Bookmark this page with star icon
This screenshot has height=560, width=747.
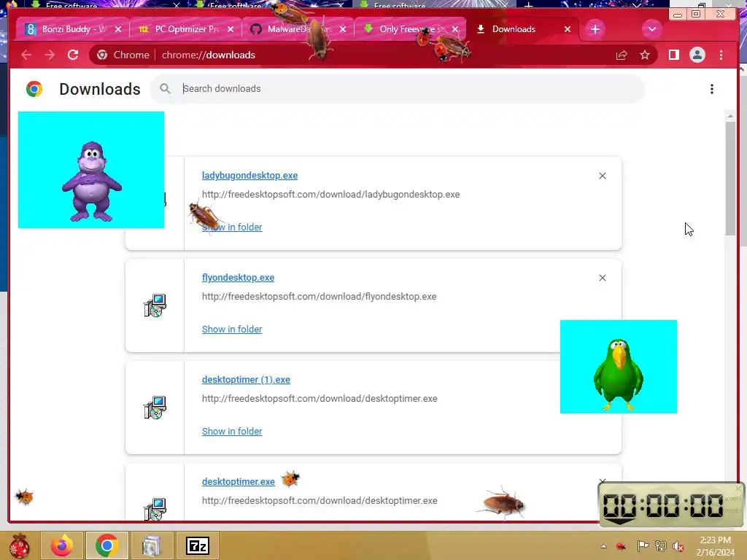[645, 55]
